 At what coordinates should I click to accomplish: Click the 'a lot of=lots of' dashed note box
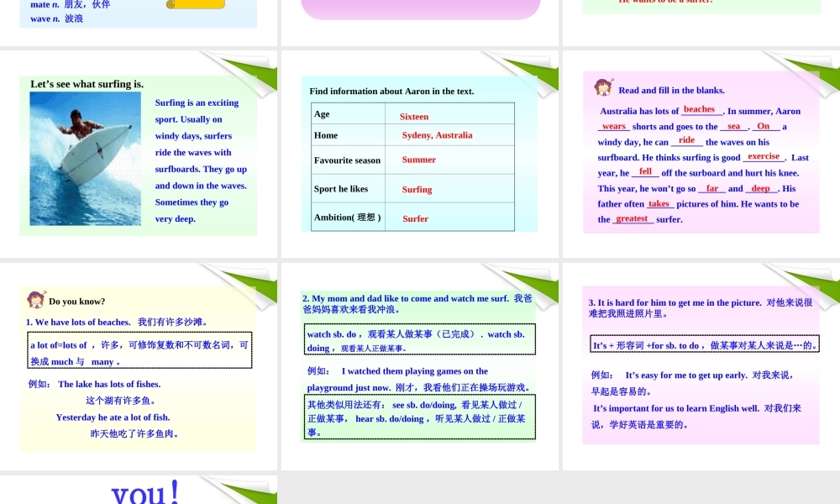point(139,350)
